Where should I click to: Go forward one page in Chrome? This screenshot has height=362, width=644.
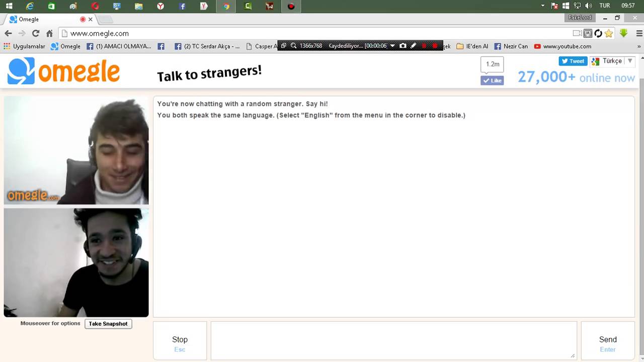click(22, 33)
